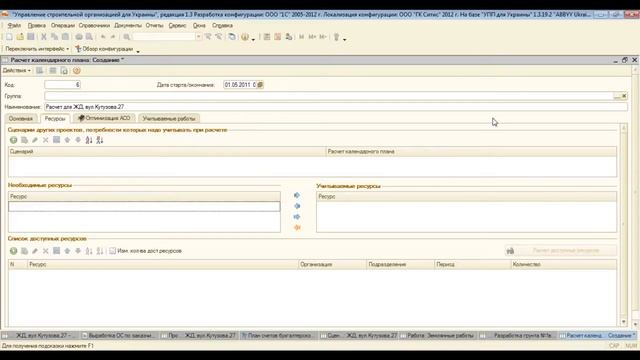Click Move up arrow above Сценарий table
This screenshot has height=360, width=640.
click(67, 140)
